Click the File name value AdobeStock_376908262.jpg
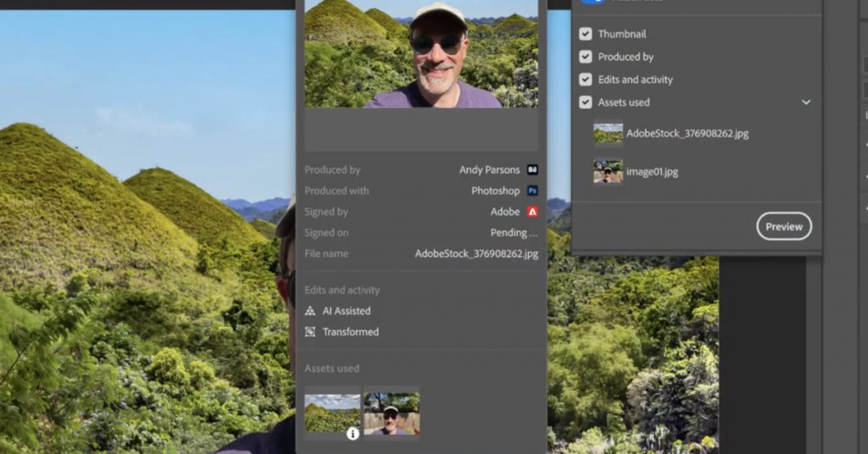This screenshot has width=868, height=454. (x=476, y=254)
